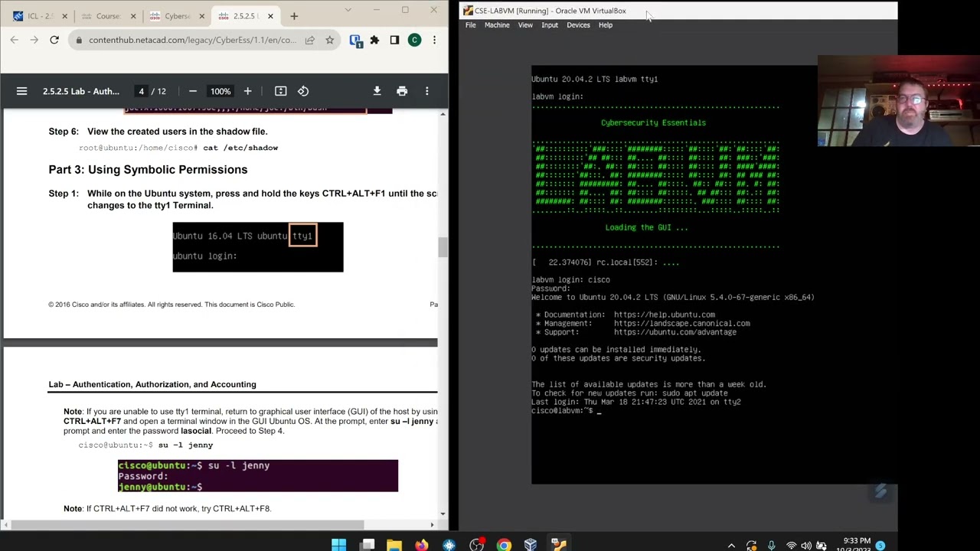Viewport: 980px width, 551px height.
Task: Click the 100% zoom level field
Action: (220, 91)
